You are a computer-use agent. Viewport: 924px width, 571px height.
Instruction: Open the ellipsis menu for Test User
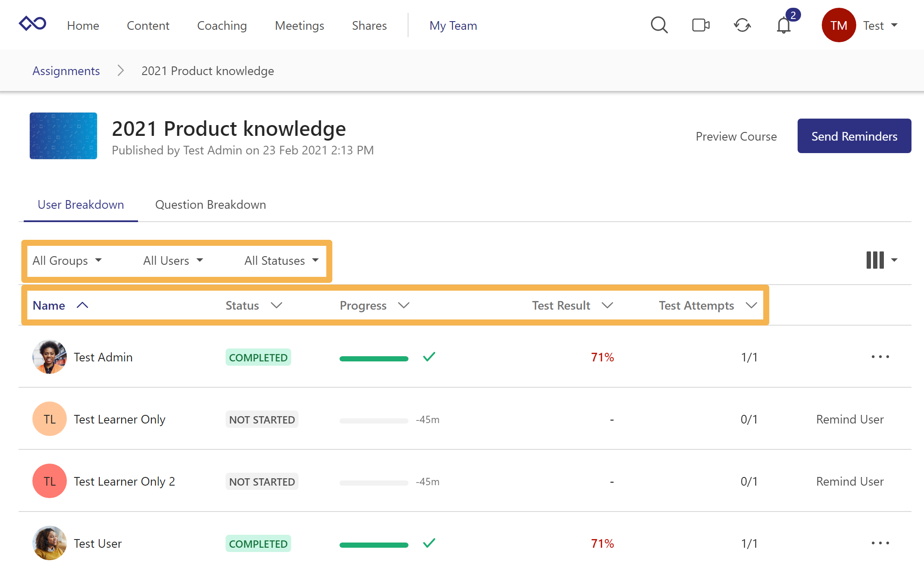880,543
